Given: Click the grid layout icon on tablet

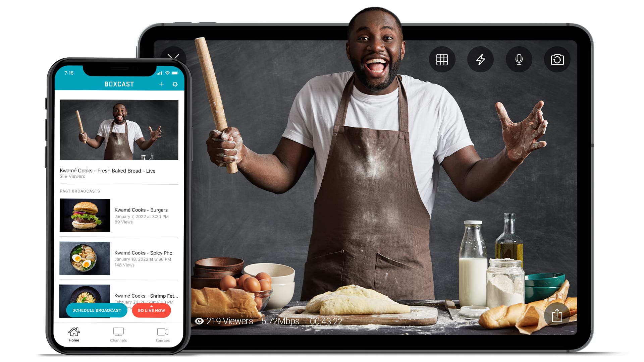Looking at the screenshot, I should tap(441, 60).
